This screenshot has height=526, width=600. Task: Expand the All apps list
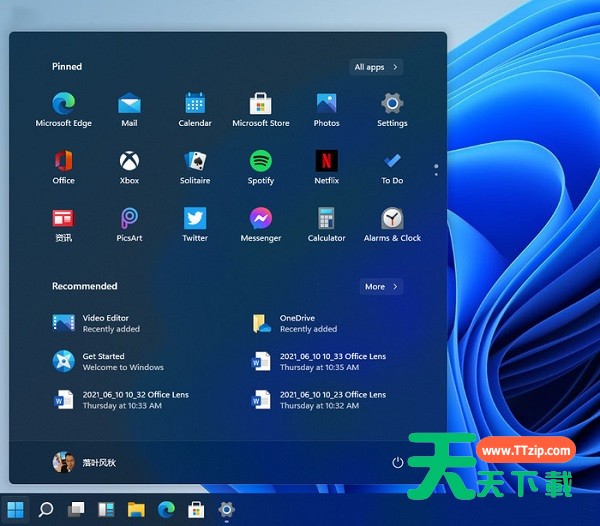[x=375, y=67]
